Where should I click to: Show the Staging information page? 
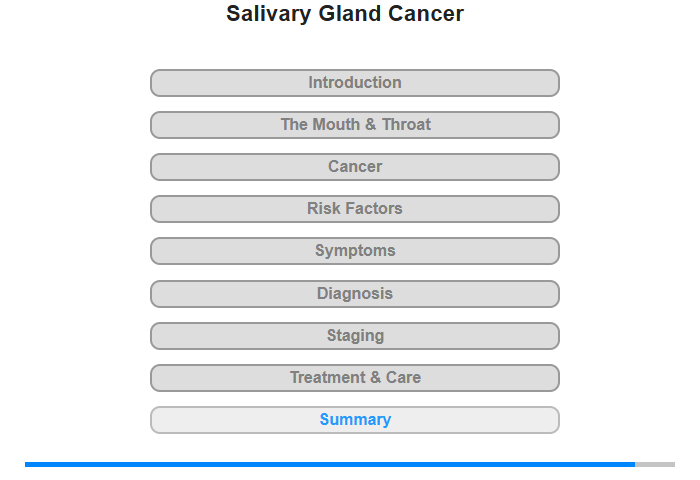(355, 336)
